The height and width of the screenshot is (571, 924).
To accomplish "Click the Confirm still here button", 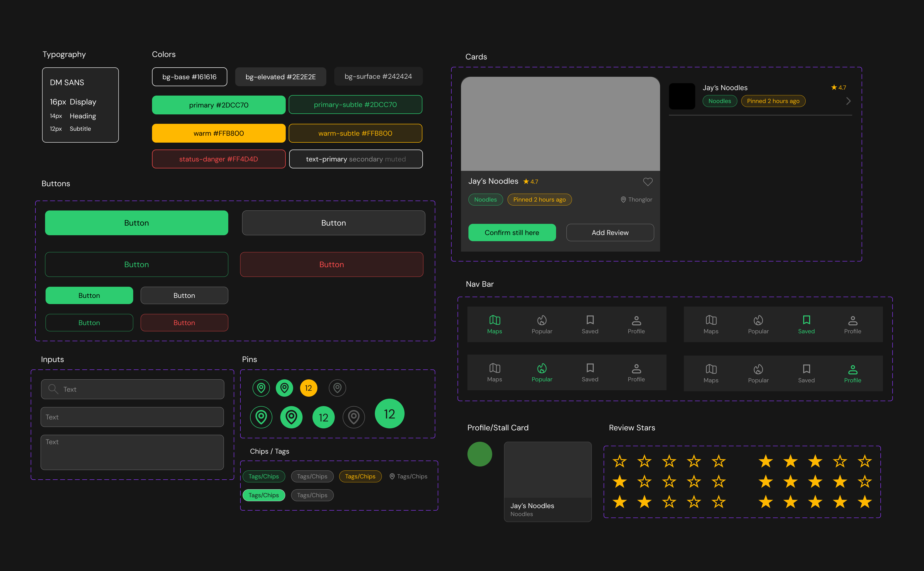I will pos(512,233).
